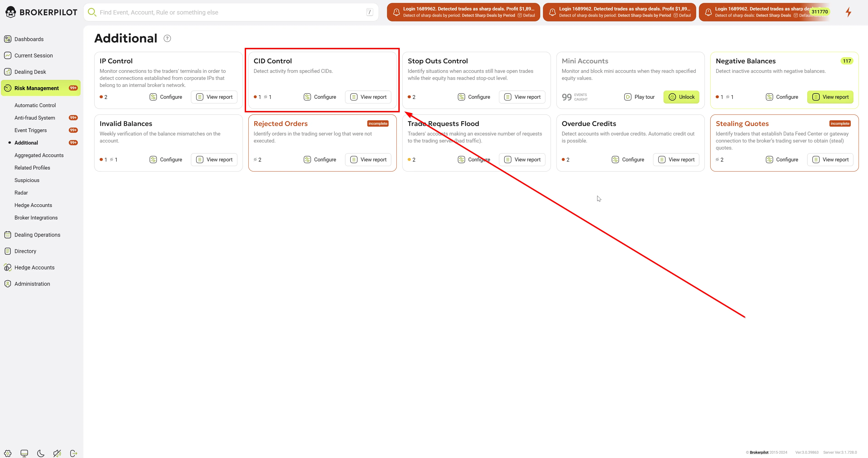Viewport: 868px width, 458px height.
Task: Open Dashboards section
Action: 41,39
